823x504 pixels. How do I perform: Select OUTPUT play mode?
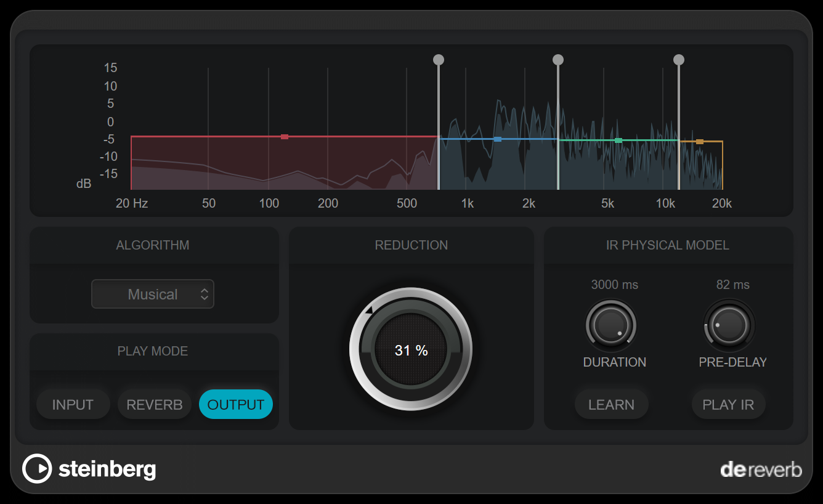[x=235, y=405]
